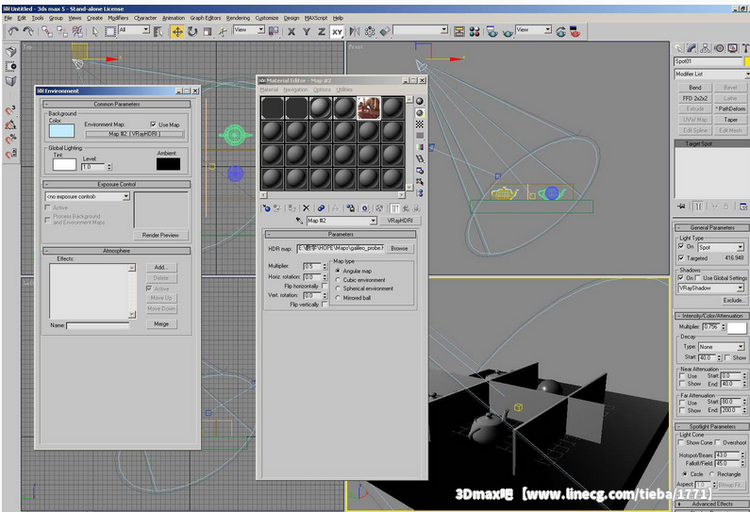Select the textured material sample slot

(369, 108)
